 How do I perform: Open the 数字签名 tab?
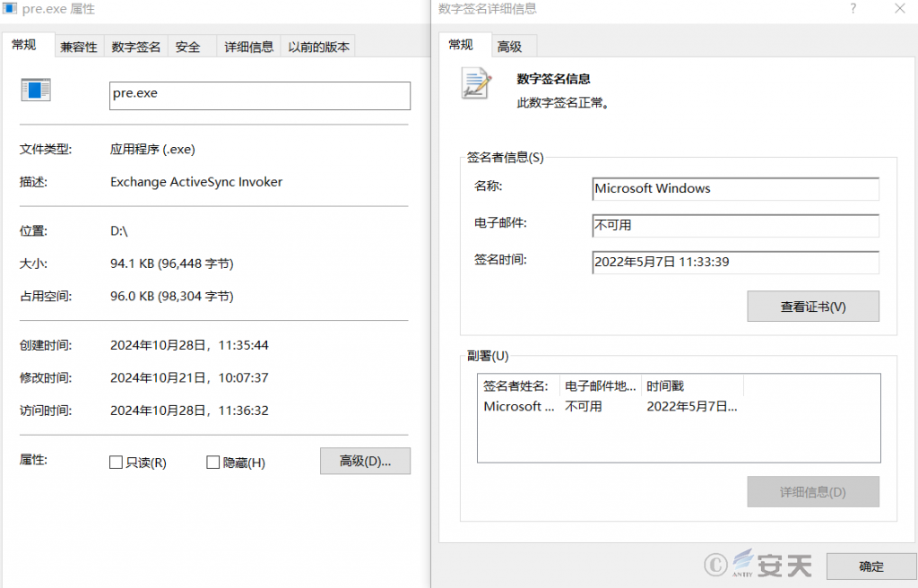[136, 47]
